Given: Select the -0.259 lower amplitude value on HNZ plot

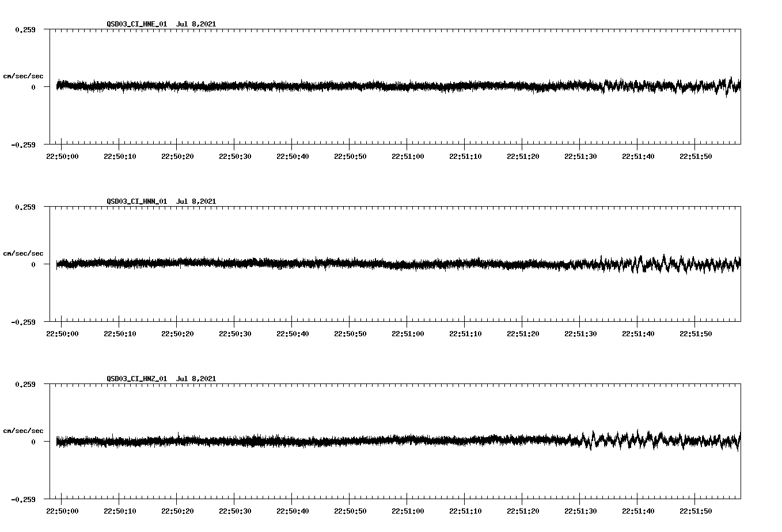Looking at the screenshot, I should (24, 499).
